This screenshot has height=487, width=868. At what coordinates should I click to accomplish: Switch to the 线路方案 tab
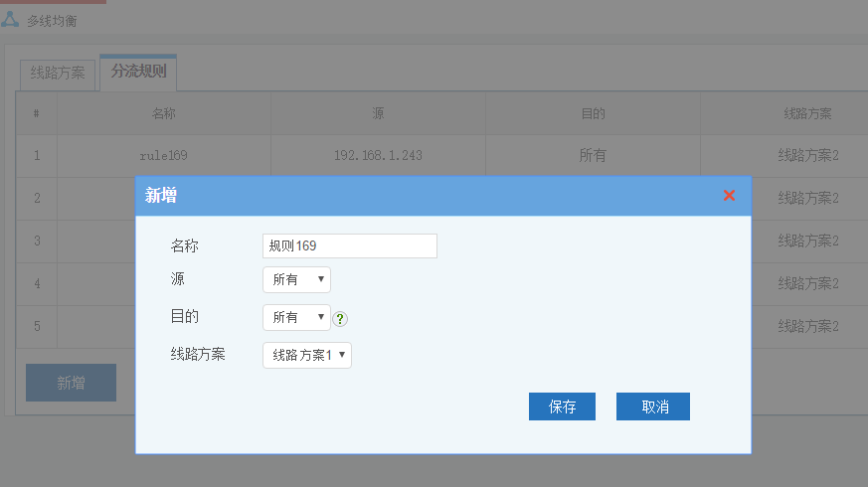pos(58,73)
